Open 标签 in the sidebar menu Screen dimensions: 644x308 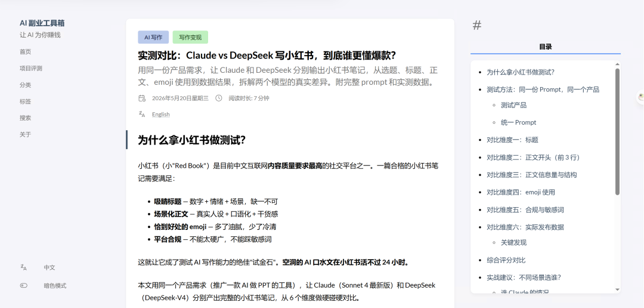click(25, 101)
